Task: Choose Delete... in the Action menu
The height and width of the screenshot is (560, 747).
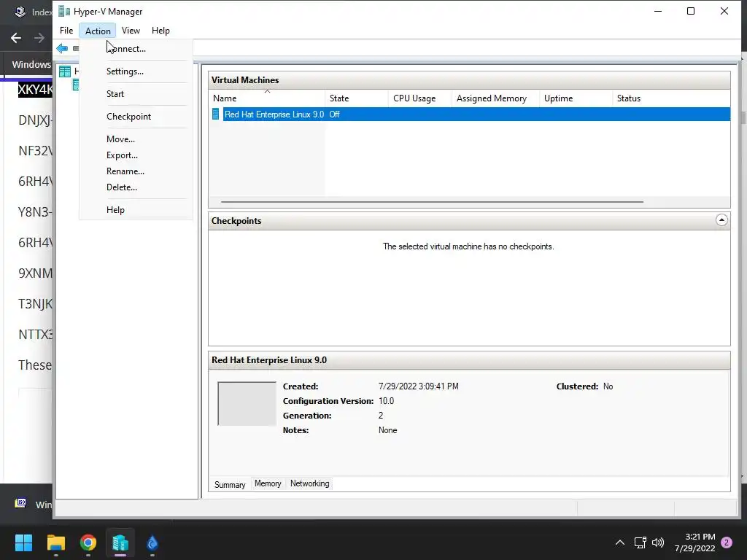Action: (136, 187)
